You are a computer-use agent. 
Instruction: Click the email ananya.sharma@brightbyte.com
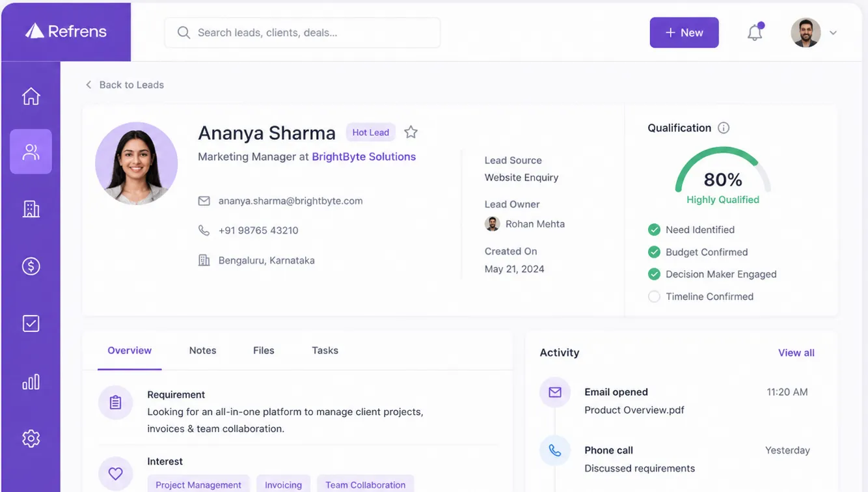point(290,201)
